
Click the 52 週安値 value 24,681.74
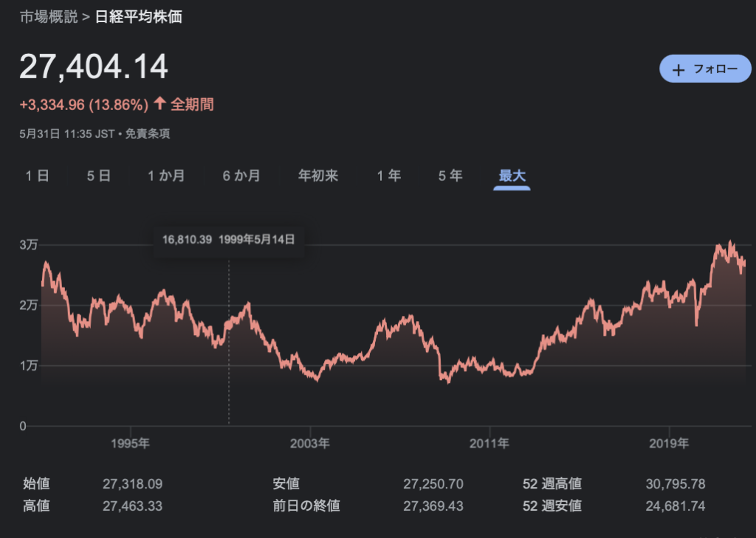click(x=676, y=506)
